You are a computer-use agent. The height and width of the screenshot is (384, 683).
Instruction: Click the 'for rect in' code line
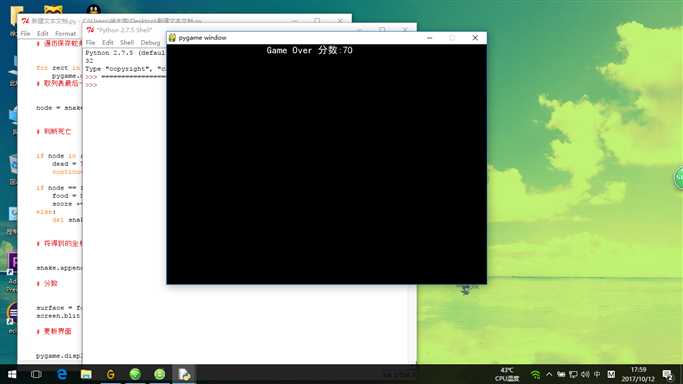click(x=59, y=68)
